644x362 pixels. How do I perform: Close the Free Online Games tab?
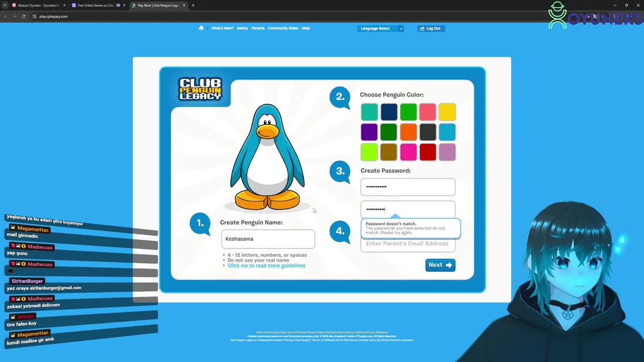(124, 5)
